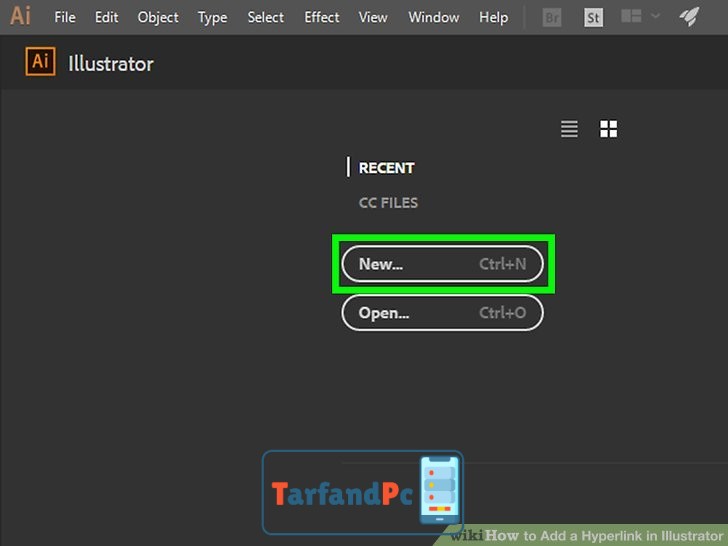
Task: Select the CC FILES tab
Action: [388, 203]
